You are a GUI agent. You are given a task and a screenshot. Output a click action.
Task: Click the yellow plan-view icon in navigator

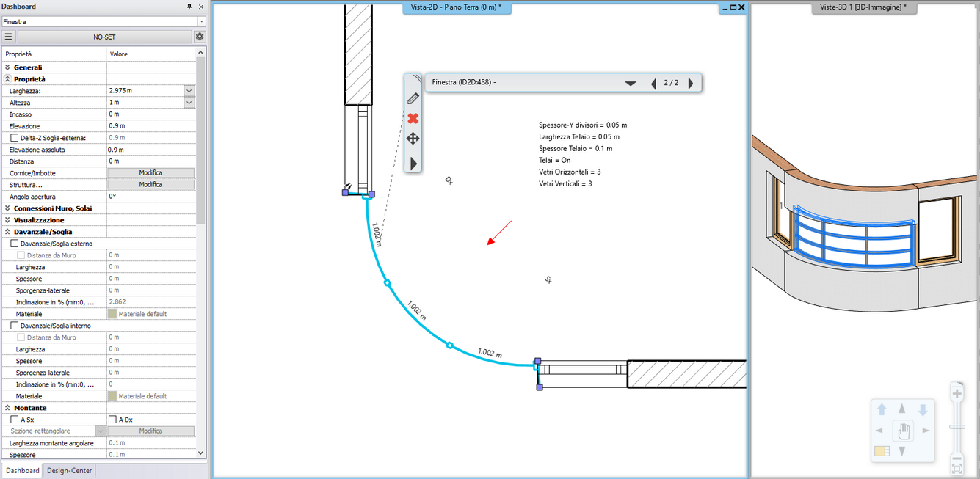882,451
